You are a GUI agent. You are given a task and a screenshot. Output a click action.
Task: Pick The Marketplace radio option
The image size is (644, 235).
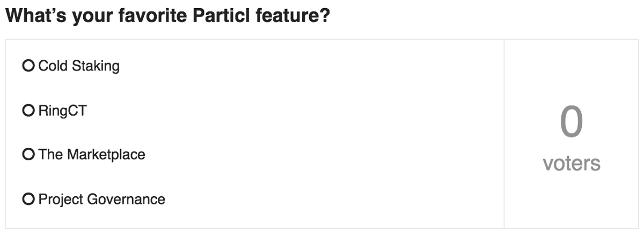click(x=28, y=155)
